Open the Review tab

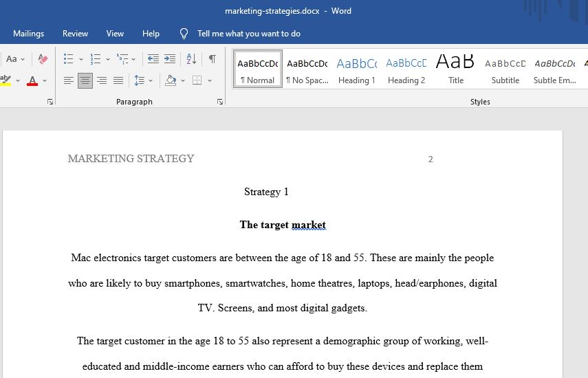point(75,34)
